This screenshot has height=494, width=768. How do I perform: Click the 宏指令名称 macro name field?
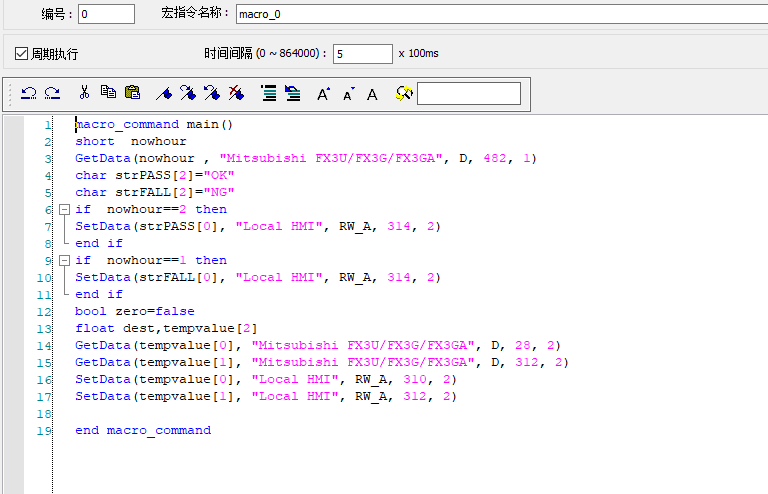[x=500, y=14]
